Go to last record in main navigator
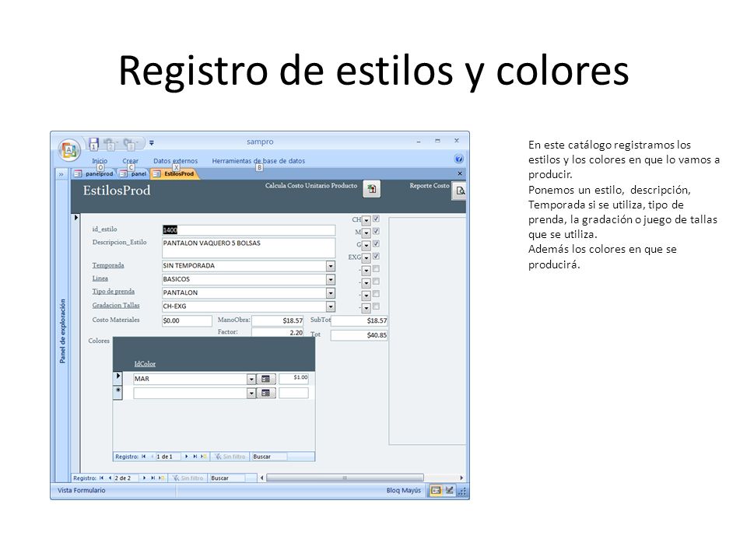This screenshot has height=560, width=747. [153, 478]
